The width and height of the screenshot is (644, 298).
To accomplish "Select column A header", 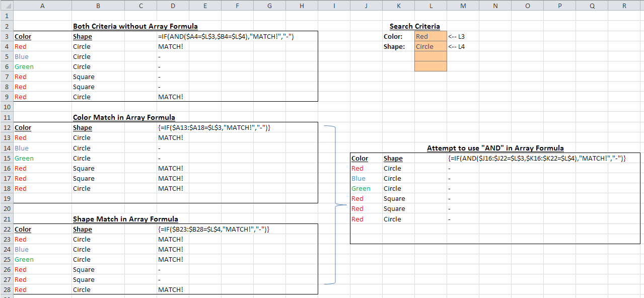I will coord(42,6).
